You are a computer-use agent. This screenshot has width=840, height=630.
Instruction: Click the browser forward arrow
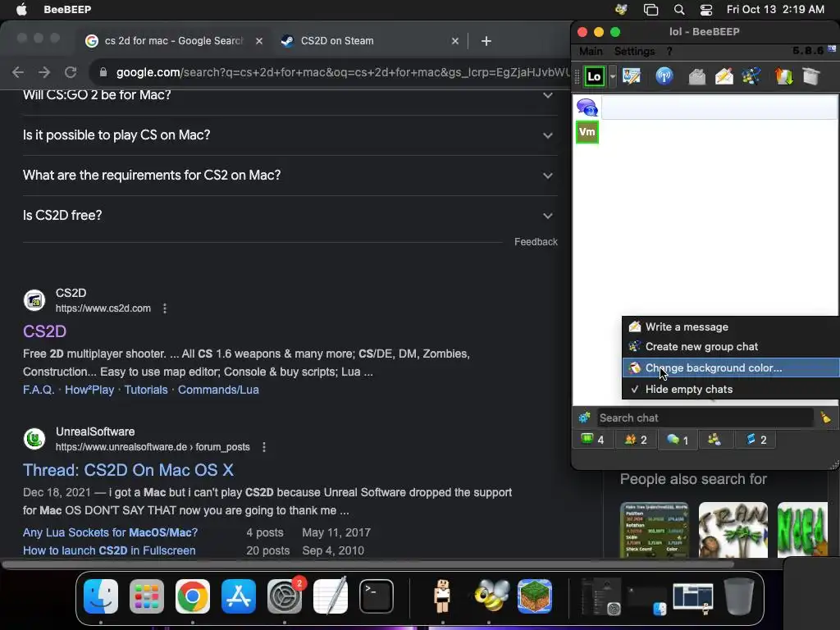pos(44,72)
